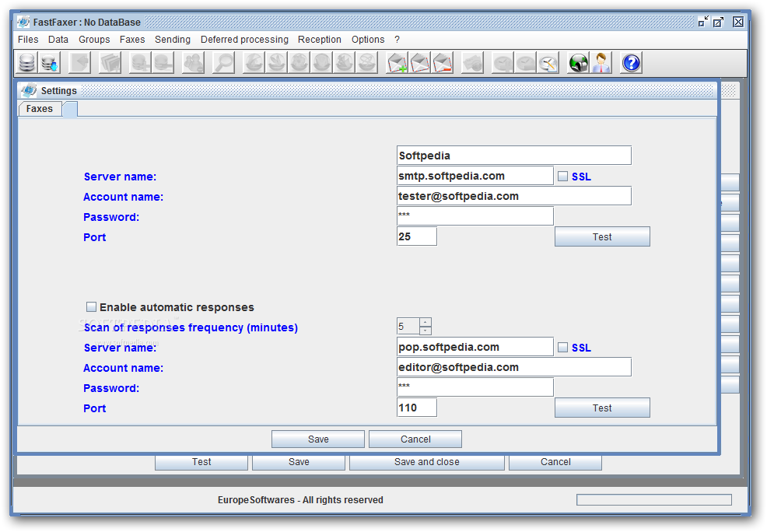
Task: Click the POP password field above port 110
Action: pyautogui.click(x=475, y=387)
